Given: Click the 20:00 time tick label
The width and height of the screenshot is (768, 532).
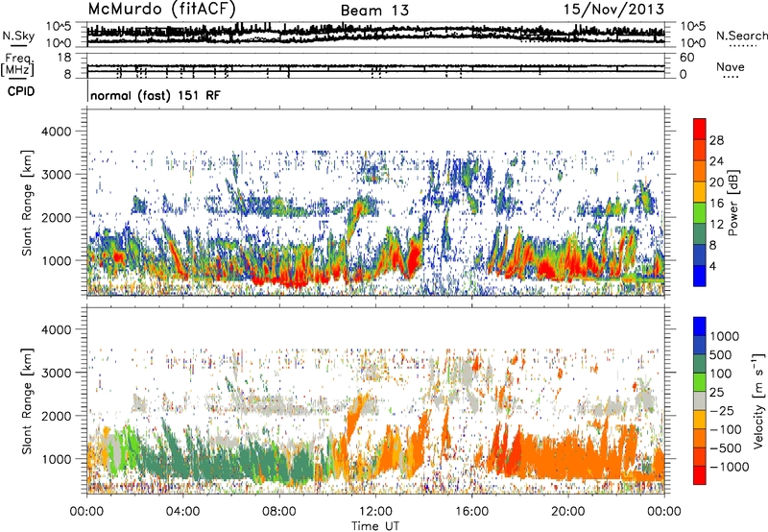Looking at the screenshot, I should pyautogui.click(x=568, y=512).
